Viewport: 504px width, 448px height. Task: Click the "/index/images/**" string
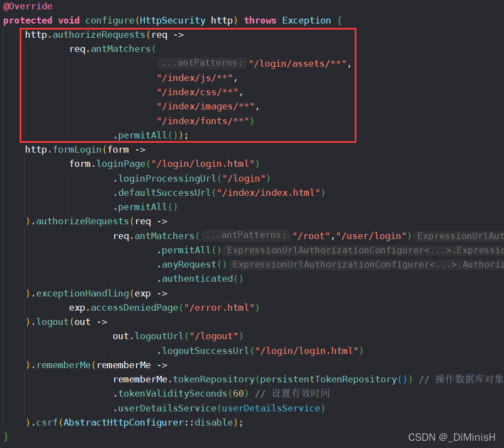[206, 107]
